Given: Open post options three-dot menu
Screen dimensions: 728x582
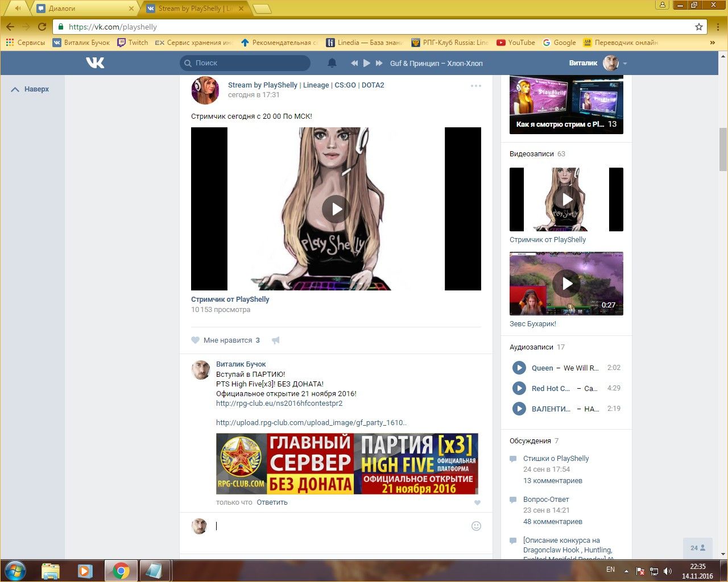Looking at the screenshot, I should 476,86.
